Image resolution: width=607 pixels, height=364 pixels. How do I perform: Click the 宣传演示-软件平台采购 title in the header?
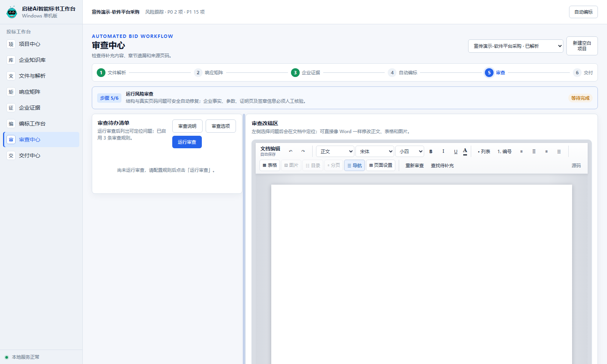coord(116,12)
